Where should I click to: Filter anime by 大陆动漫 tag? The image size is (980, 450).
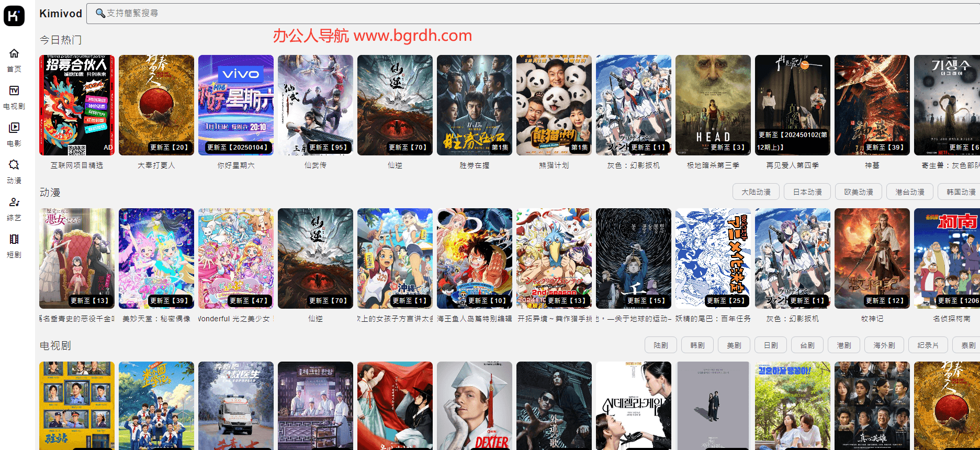click(756, 192)
